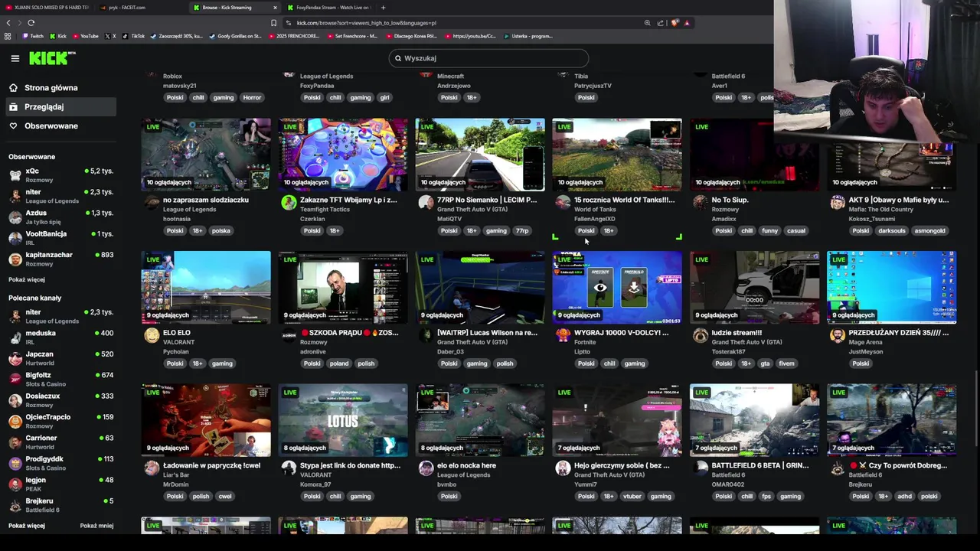
Task: Click the 'darksouls' tag under AKT 9 stream
Action: (892, 230)
